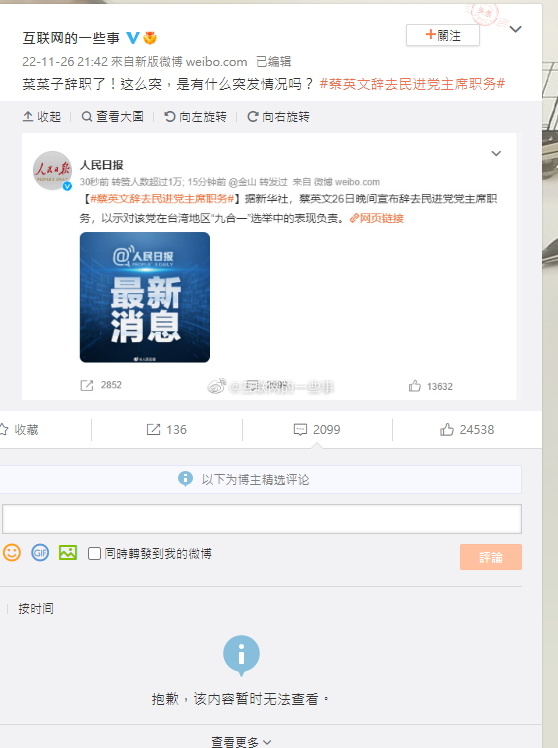Image resolution: width=558 pixels, height=748 pixels.
Task: Insert a GIF with GIF icon
Action: coord(40,553)
